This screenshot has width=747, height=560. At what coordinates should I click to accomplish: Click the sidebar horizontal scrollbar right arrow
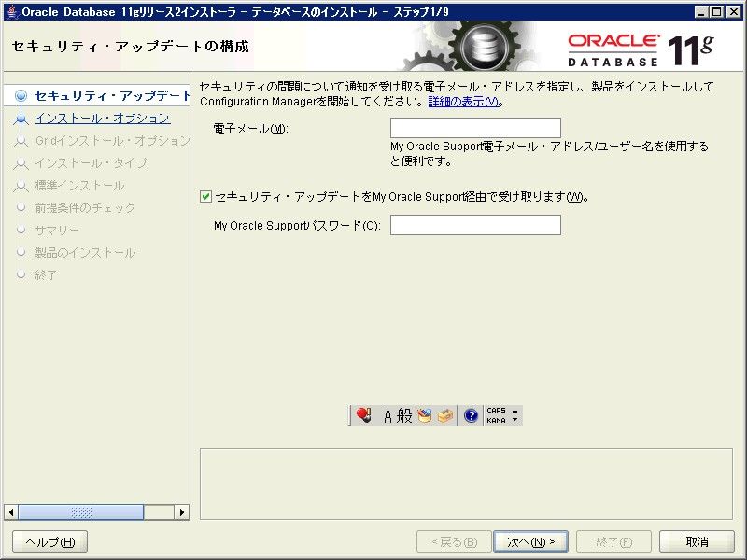pos(183,512)
